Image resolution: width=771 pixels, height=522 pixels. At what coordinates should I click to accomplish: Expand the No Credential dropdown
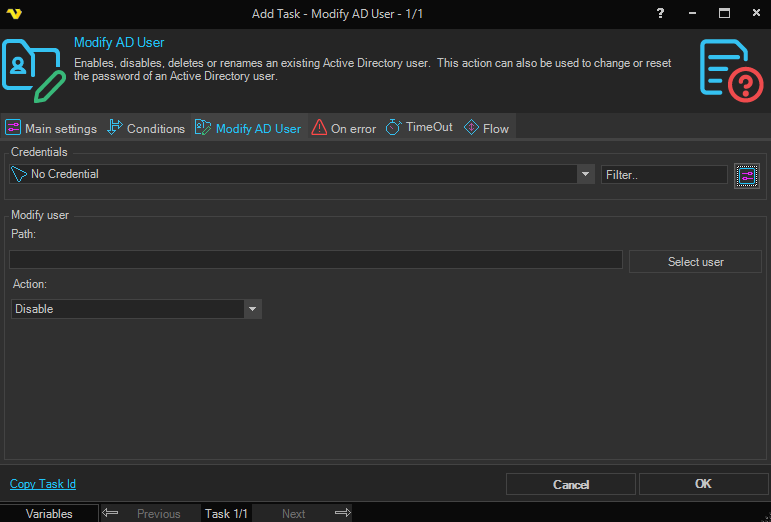pyautogui.click(x=586, y=174)
